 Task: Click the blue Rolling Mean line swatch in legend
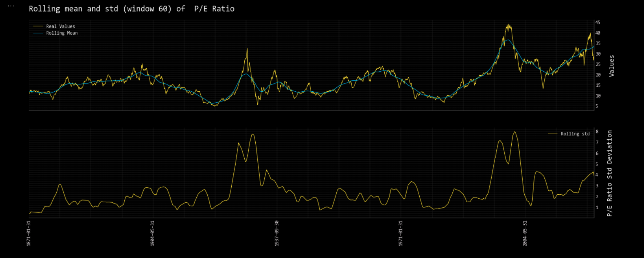(38, 33)
